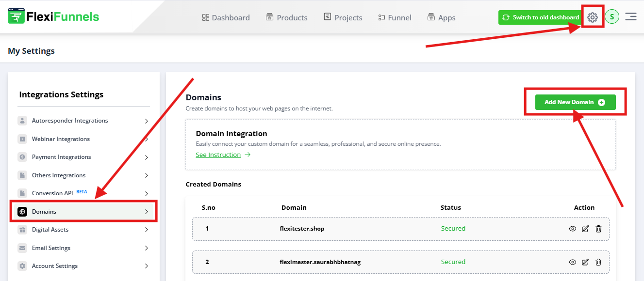Delete the flexitester.shop domain
This screenshot has width=644, height=281.
(x=598, y=229)
